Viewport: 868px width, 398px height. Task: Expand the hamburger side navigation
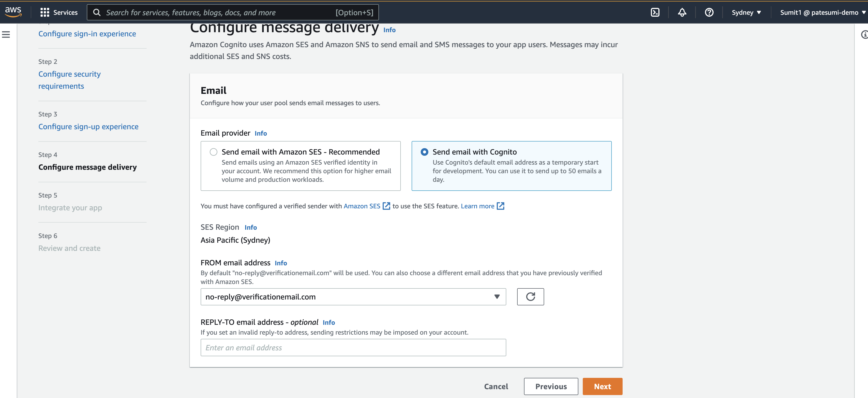tap(6, 34)
